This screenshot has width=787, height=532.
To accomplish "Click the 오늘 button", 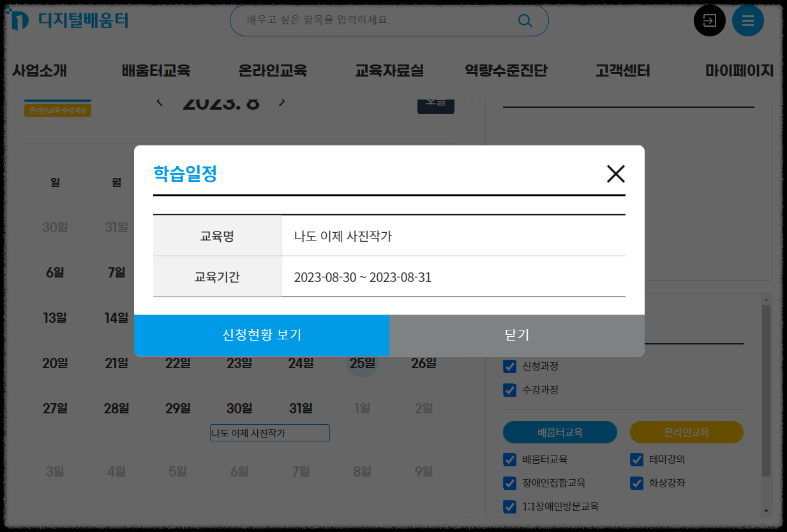I will 436,105.
